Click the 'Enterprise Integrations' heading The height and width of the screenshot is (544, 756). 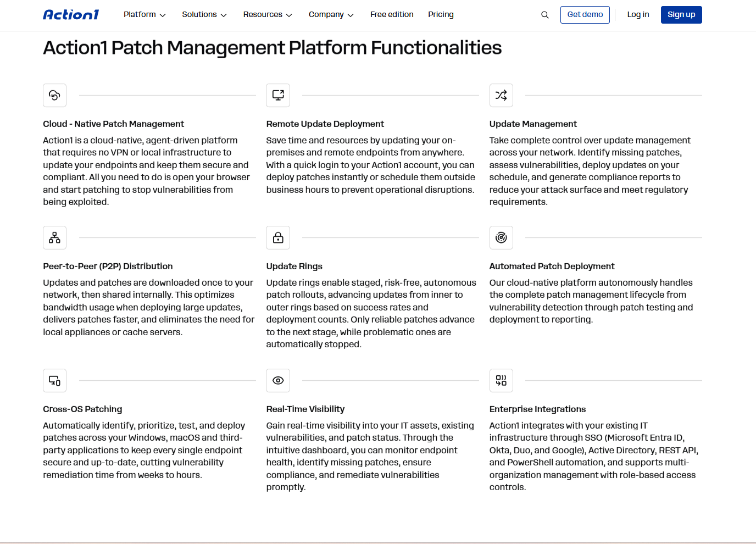537,409
